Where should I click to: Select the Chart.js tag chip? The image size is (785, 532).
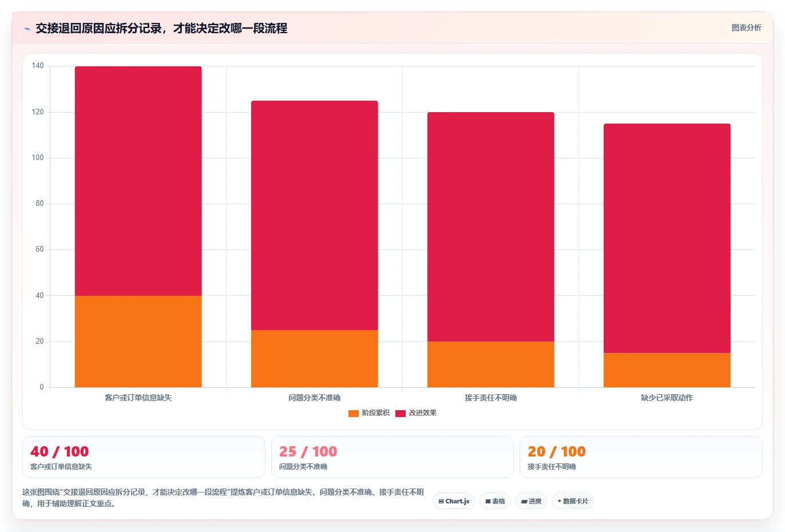[454, 501]
